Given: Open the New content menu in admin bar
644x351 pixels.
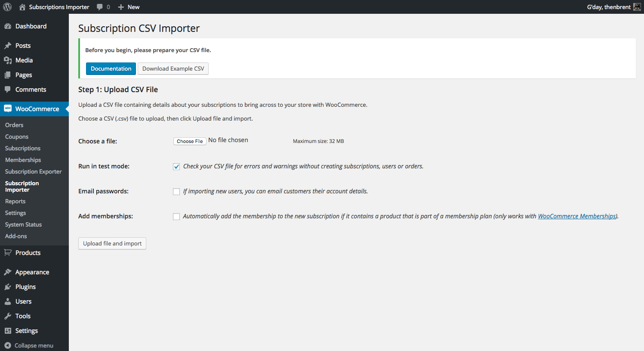Looking at the screenshot, I should pyautogui.click(x=129, y=7).
